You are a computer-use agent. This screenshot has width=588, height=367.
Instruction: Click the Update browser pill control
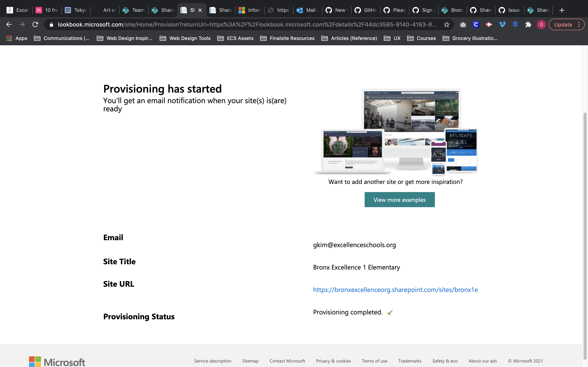(563, 24)
